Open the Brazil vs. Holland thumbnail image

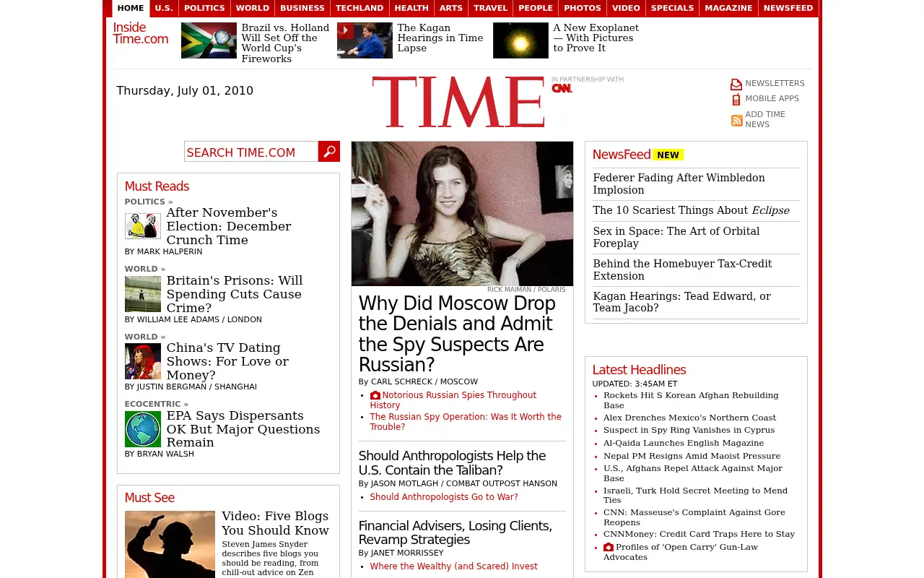point(209,40)
